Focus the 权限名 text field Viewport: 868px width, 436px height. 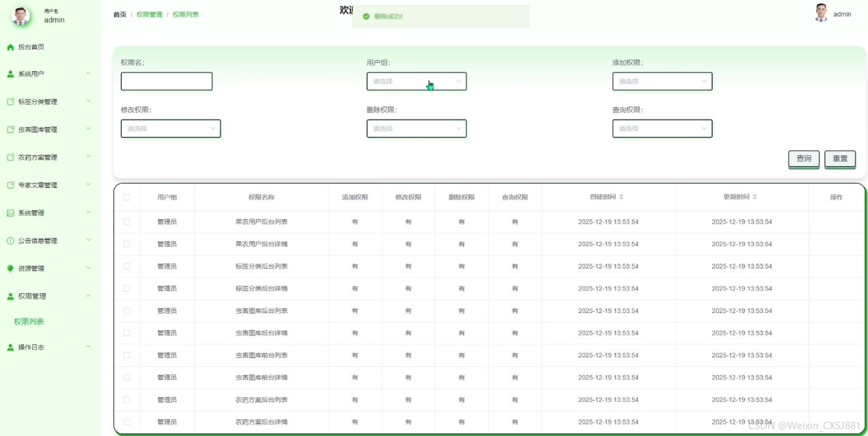tap(167, 81)
